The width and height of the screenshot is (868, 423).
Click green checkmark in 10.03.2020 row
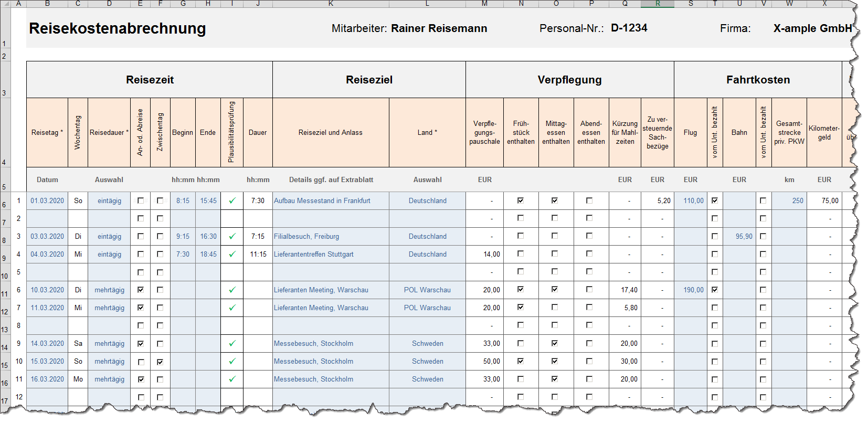[232, 290]
